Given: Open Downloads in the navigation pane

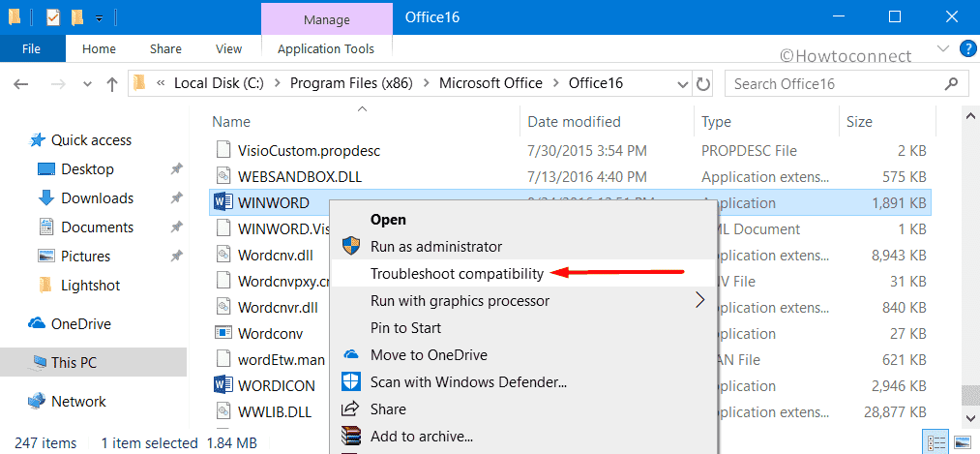Looking at the screenshot, I should (x=97, y=198).
